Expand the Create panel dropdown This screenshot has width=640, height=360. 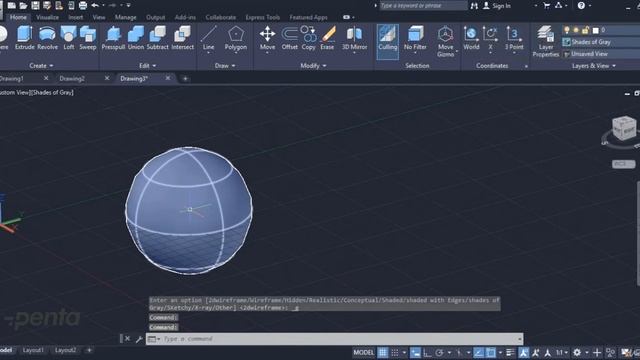click(41, 65)
